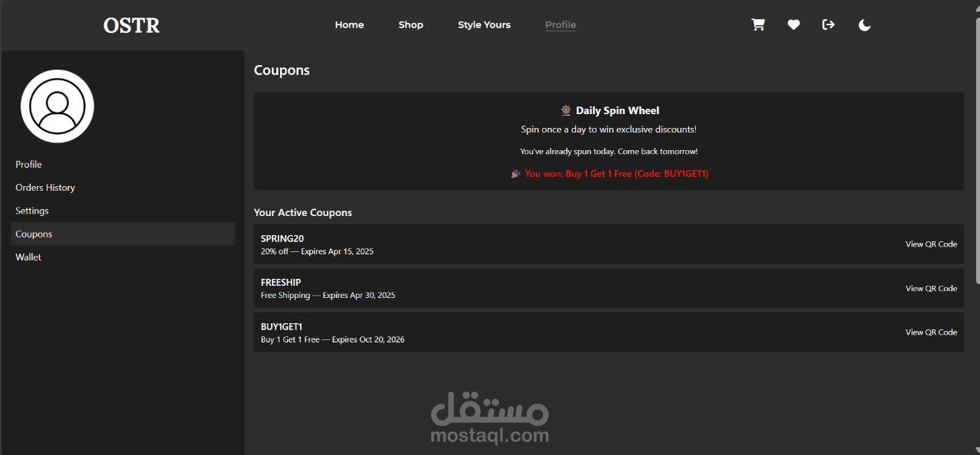Viewport: 980px width, 455px height.
Task: Click the 'Your Active Coupons' heading
Action: [x=302, y=212]
